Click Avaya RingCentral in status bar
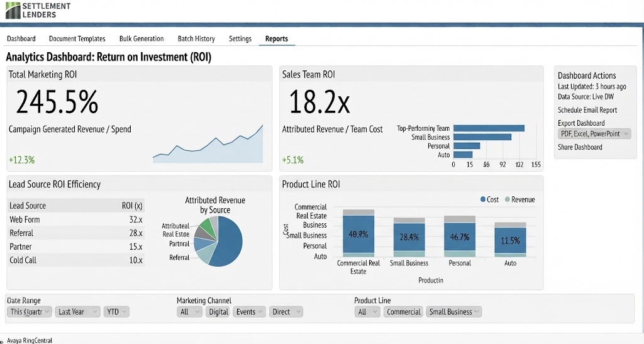Screen dimensions: 644x344 (30, 340)
